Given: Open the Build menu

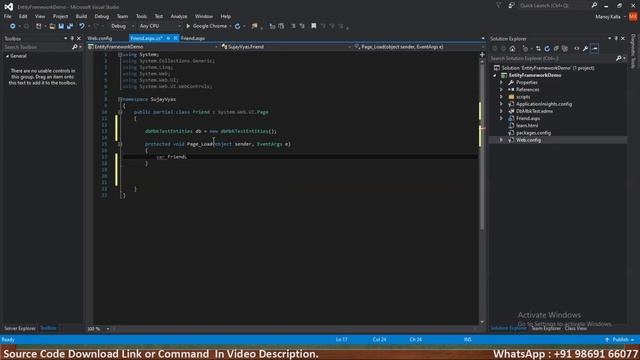Looking at the screenshot, I should tap(81, 16).
